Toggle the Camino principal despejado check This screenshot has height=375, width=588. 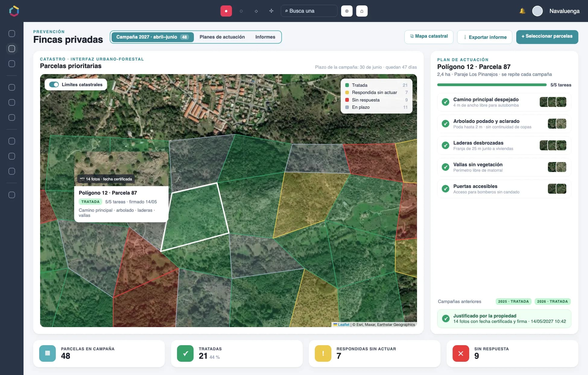click(x=445, y=102)
